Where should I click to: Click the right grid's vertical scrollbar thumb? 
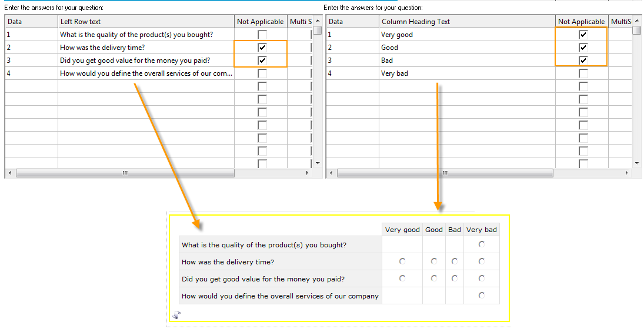[637, 31]
